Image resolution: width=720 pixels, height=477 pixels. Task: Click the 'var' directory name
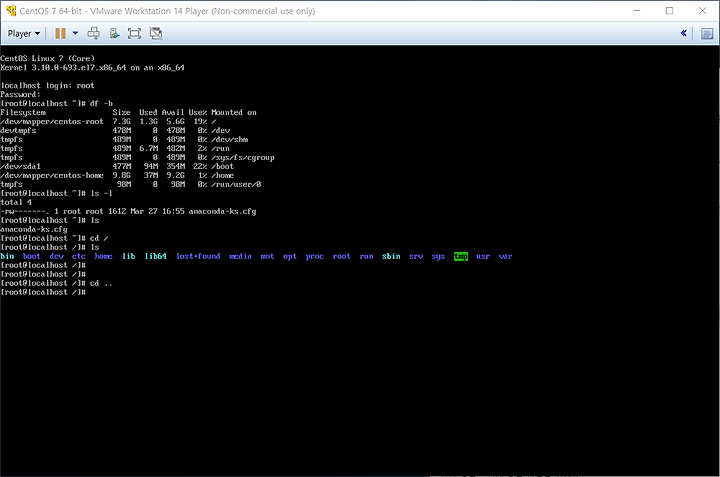pos(506,256)
